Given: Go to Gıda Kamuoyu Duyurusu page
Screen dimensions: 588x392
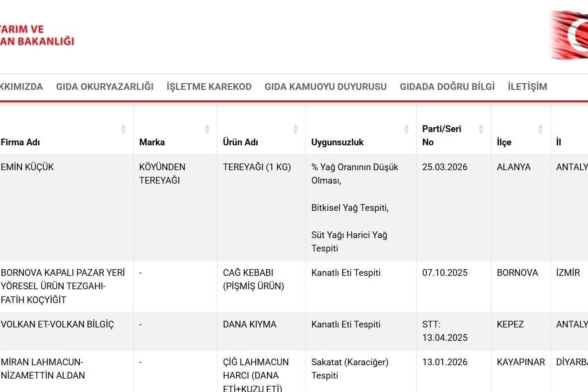Looking at the screenshot, I should click(x=326, y=87).
